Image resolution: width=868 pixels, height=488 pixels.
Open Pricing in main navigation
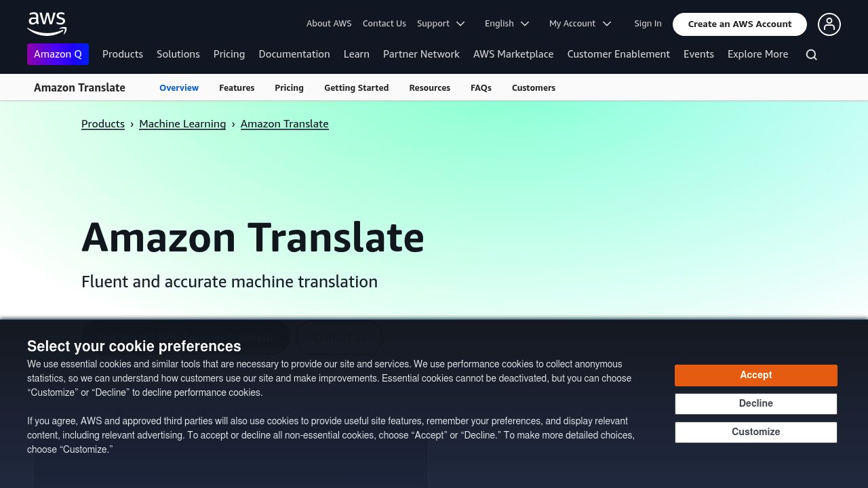tap(229, 54)
